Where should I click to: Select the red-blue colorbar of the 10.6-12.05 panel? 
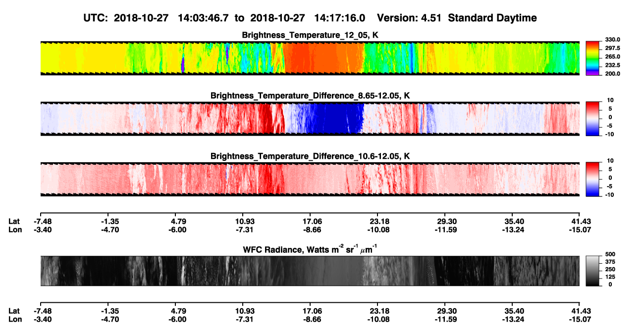pos(592,180)
